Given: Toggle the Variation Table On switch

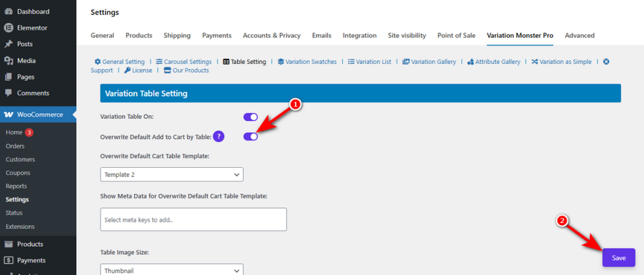Looking at the screenshot, I should (x=250, y=117).
